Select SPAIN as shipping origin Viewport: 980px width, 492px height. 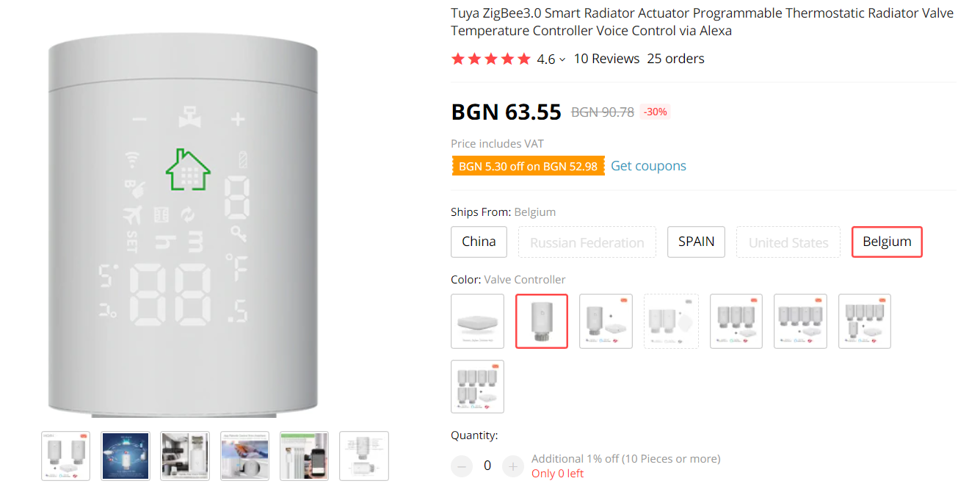click(x=696, y=242)
